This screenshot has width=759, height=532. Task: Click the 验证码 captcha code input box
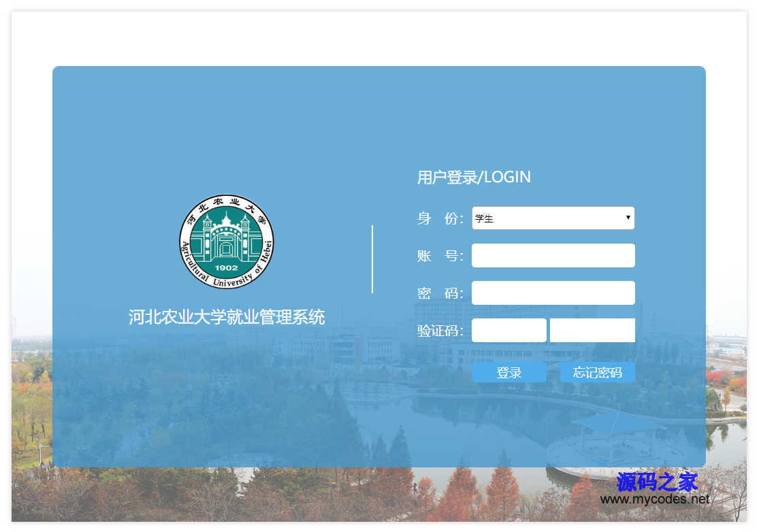pyautogui.click(x=509, y=330)
